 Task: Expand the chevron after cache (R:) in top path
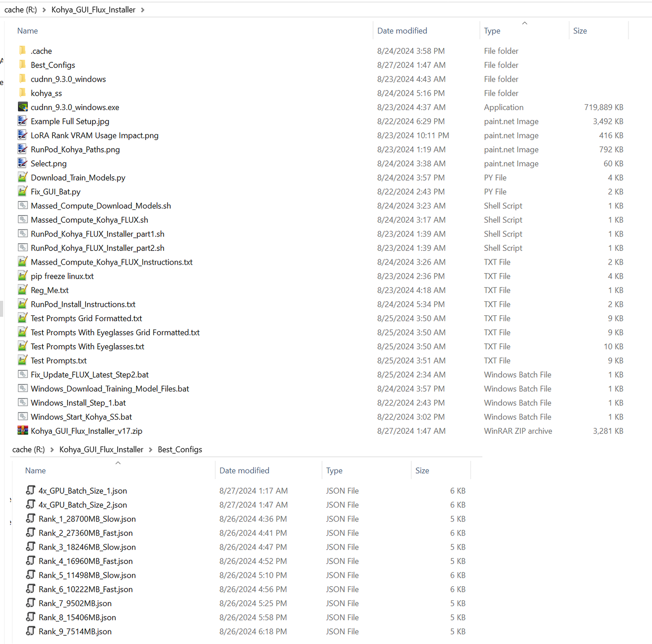(44, 10)
